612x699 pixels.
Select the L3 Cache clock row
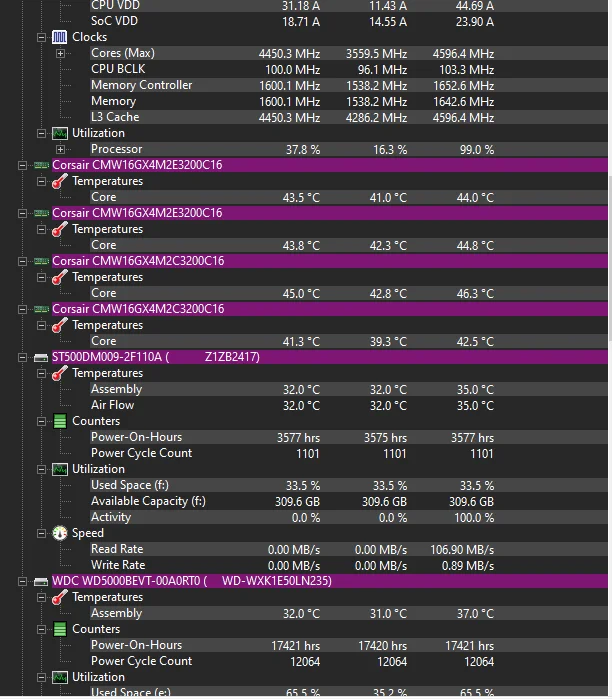348,117
